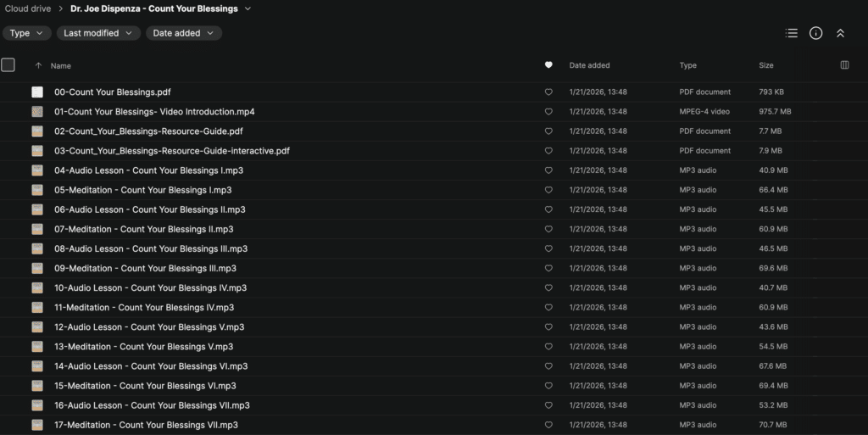This screenshot has height=435, width=868.
Task: Click the Video Introduction.mp4 file icon
Action: 37,111
